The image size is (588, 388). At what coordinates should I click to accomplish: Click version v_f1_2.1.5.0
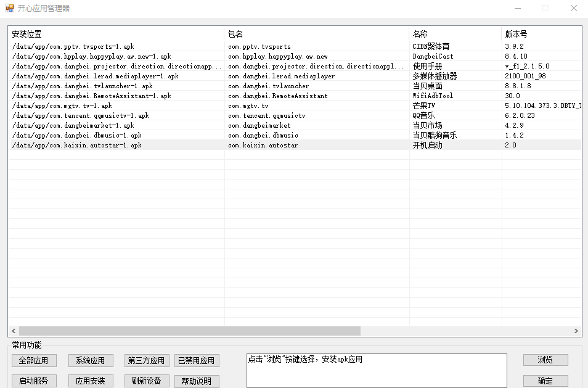[527, 66]
